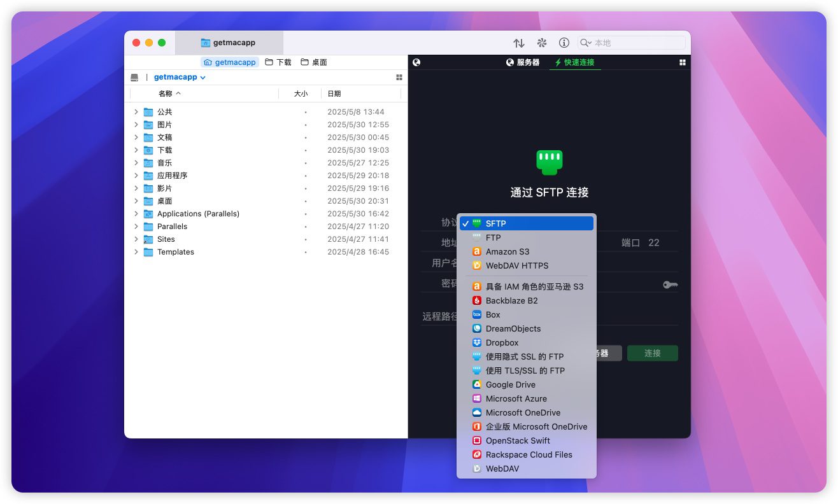Screen dimensions: 838x504
Task: Click the local drive icon in path bar
Action: click(x=134, y=77)
